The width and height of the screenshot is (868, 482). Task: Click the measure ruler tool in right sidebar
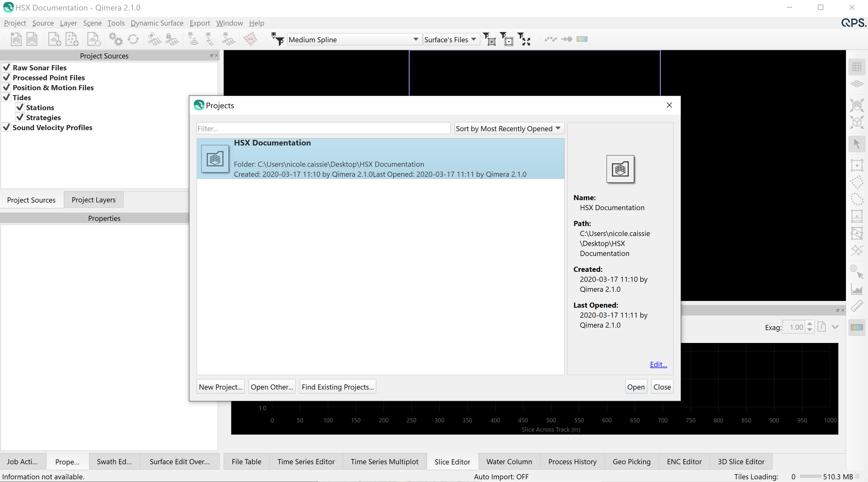(856, 306)
